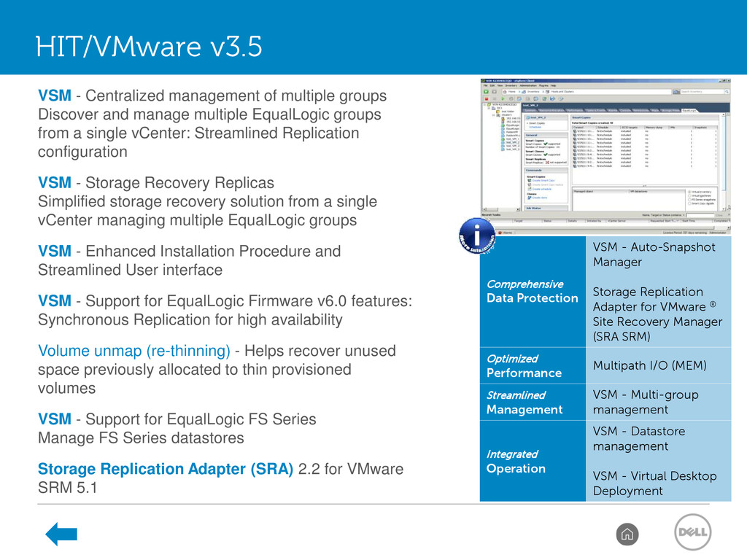Screen dimensions: 747x560
Task: Click 'Integrated Operation' table cell
Action: pyautogui.click(x=533, y=462)
